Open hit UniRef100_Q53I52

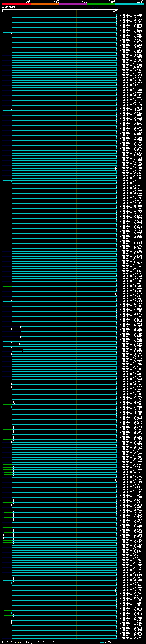(131, 25)
